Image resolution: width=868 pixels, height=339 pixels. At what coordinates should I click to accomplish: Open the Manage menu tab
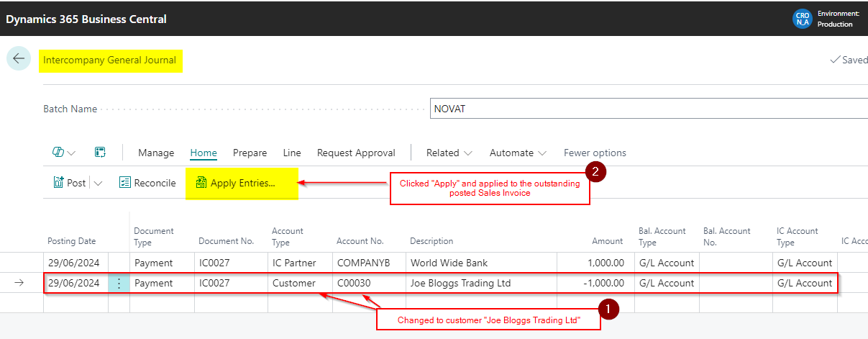(156, 153)
